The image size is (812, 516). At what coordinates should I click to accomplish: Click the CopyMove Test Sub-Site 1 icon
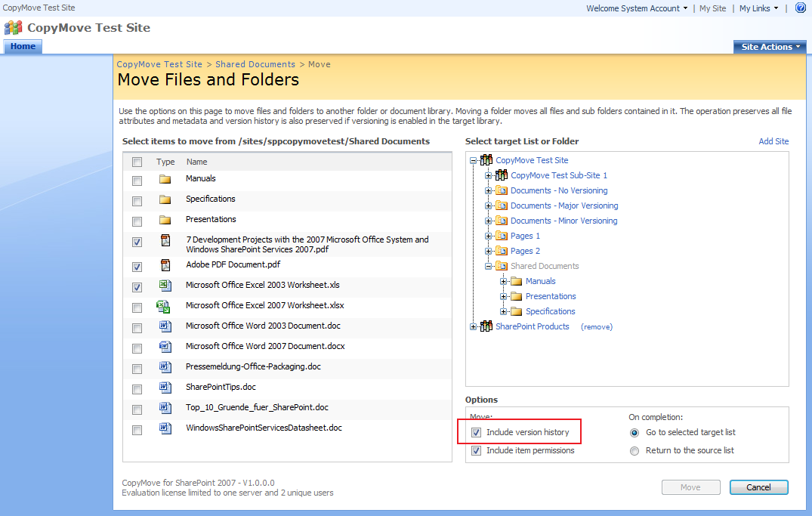[x=502, y=175]
